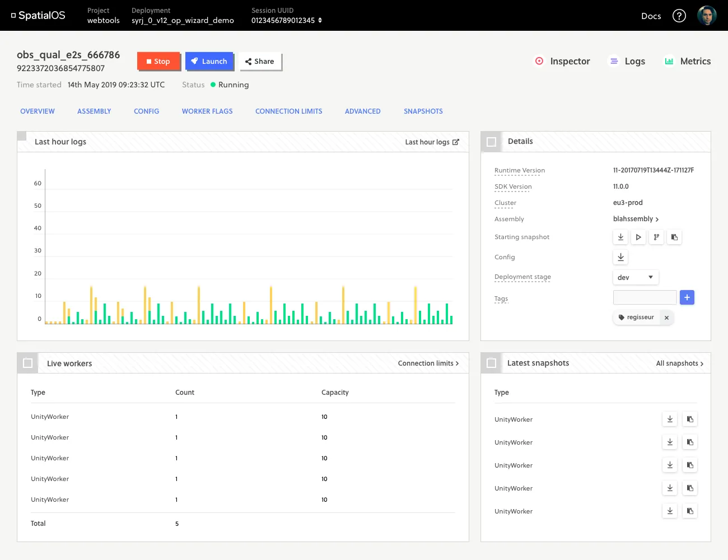Open the Session UUID selector
Screen dimensions: 728x560
click(x=287, y=20)
